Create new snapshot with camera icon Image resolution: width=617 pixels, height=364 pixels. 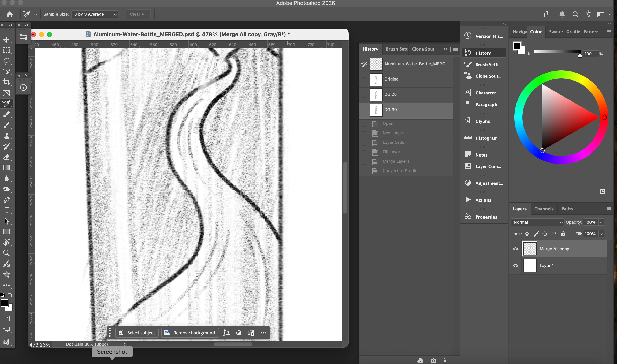click(433, 360)
